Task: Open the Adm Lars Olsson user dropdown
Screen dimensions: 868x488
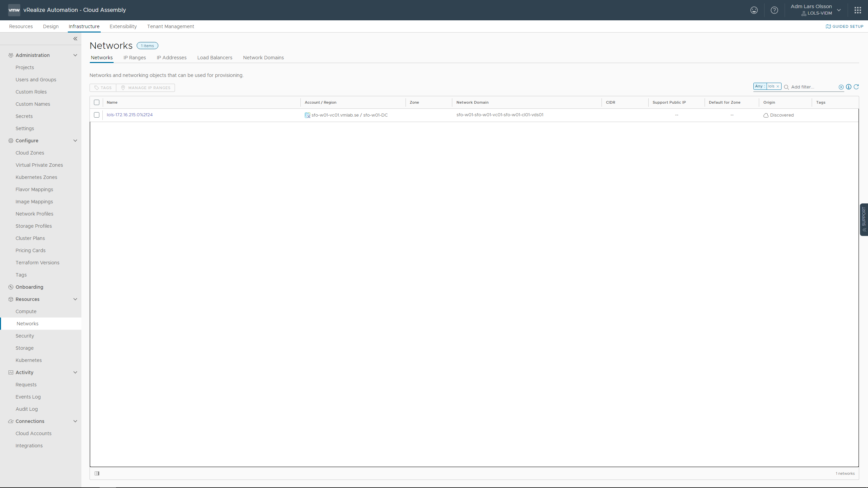Action: (815, 10)
